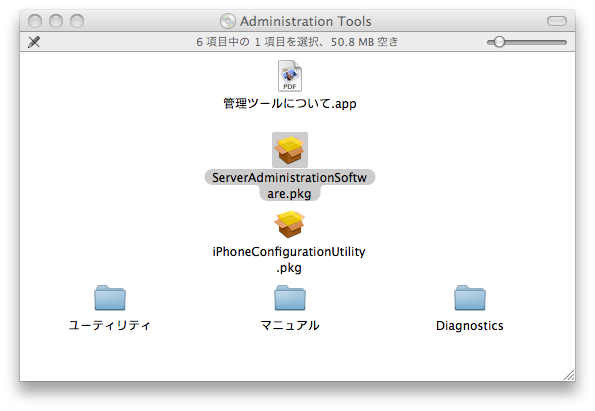This screenshot has height=411, width=595.
Task: Click the 管理ツールについて.app file name label
Action: coord(290,104)
